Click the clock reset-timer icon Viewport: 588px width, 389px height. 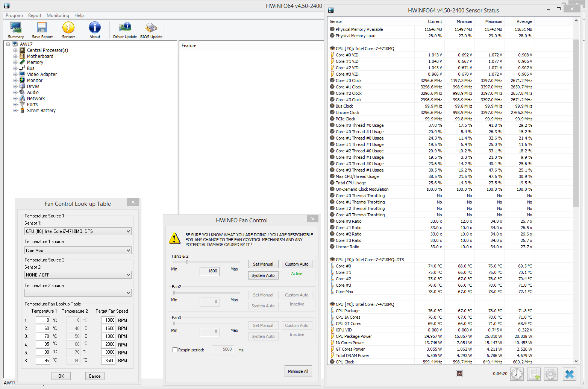517,374
